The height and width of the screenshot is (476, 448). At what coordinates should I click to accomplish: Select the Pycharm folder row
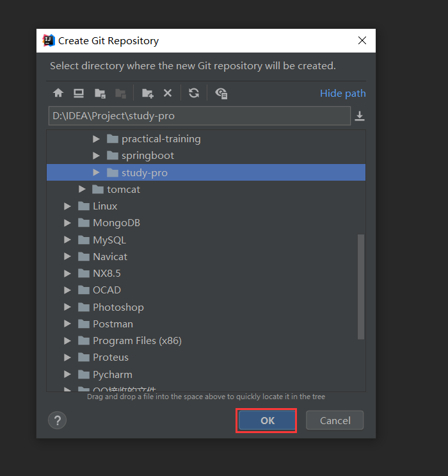206,375
